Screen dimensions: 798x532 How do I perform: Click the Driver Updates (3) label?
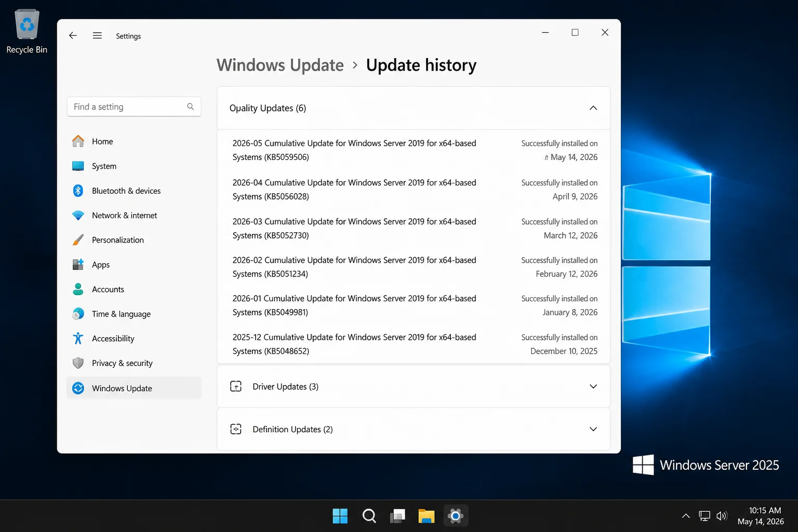[285, 387]
